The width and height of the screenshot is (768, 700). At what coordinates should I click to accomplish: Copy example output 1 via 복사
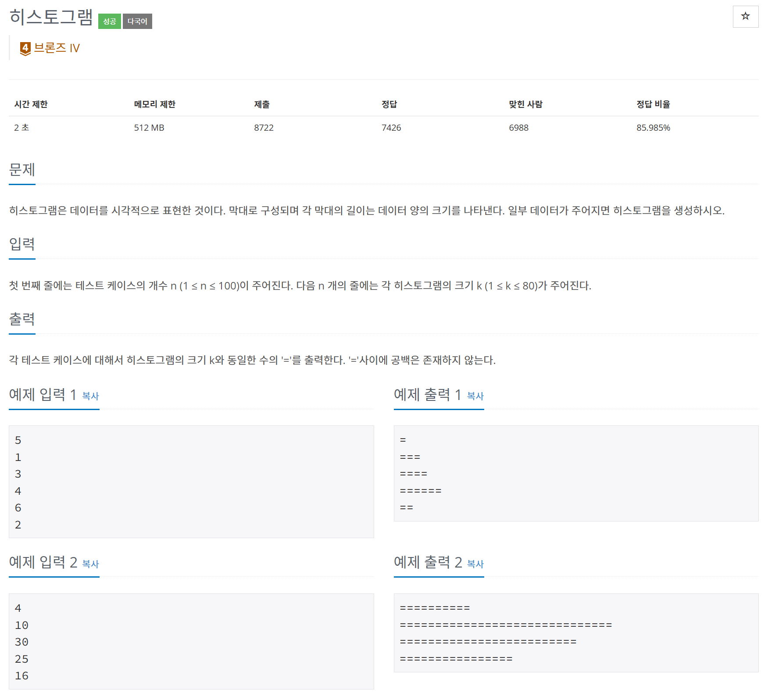pos(475,396)
